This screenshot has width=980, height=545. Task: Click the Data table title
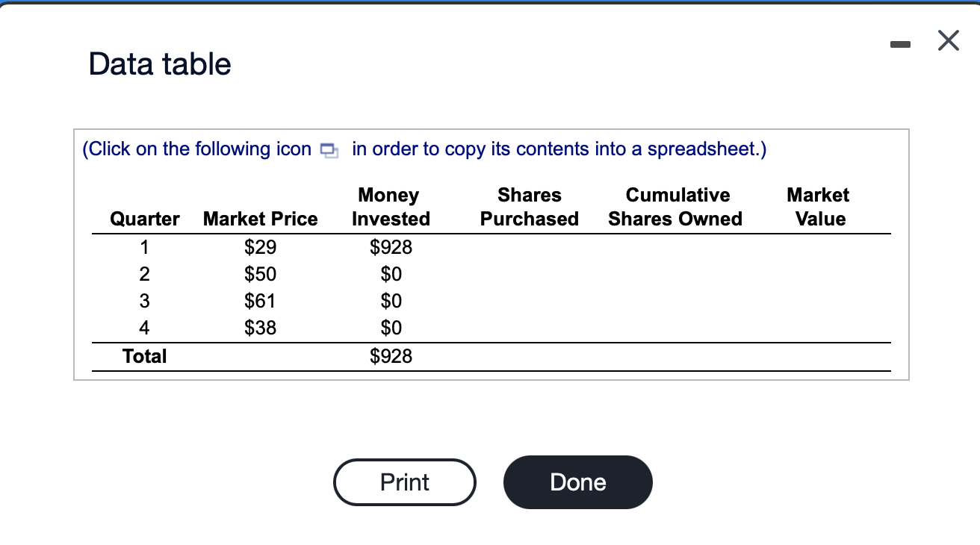[160, 64]
